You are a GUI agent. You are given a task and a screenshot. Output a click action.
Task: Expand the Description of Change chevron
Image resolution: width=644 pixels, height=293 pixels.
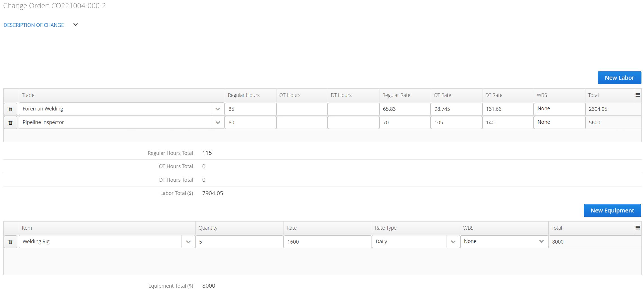(x=76, y=25)
